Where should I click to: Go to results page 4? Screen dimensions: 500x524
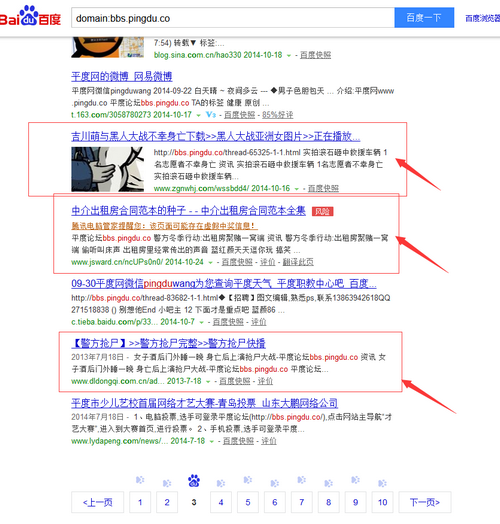click(x=221, y=502)
